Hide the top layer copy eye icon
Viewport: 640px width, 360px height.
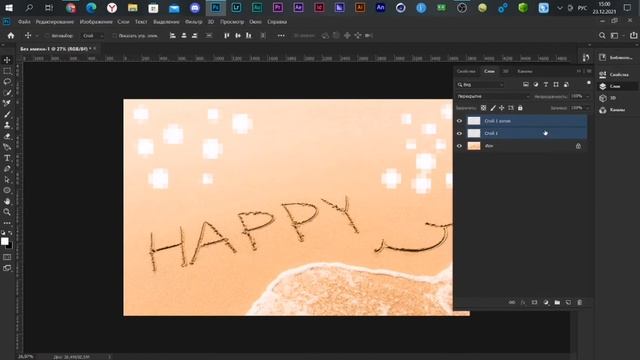(x=459, y=121)
